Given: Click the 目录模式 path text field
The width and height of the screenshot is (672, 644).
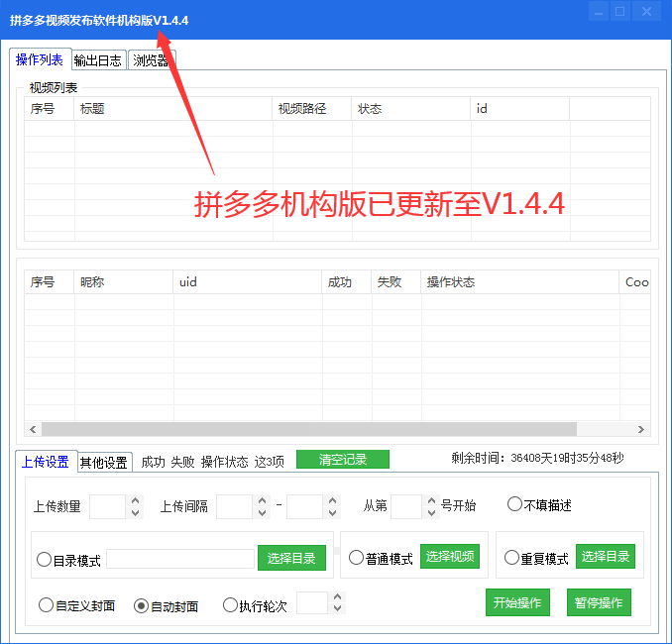Looking at the screenshot, I should click(180, 559).
